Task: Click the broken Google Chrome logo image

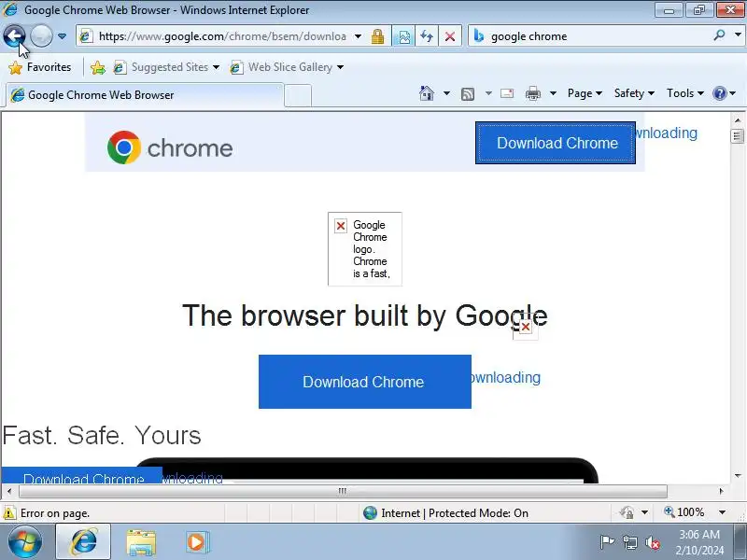Action: 365,249
